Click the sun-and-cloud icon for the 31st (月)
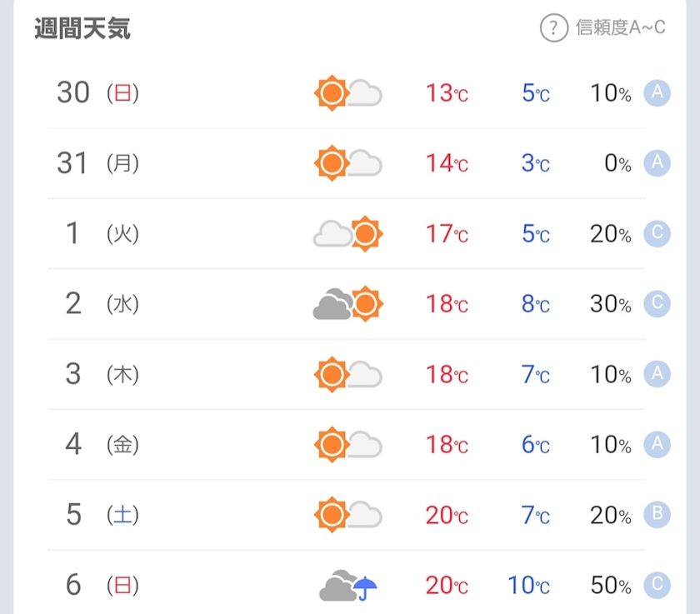The image size is (700, 614). coord(347,163)
